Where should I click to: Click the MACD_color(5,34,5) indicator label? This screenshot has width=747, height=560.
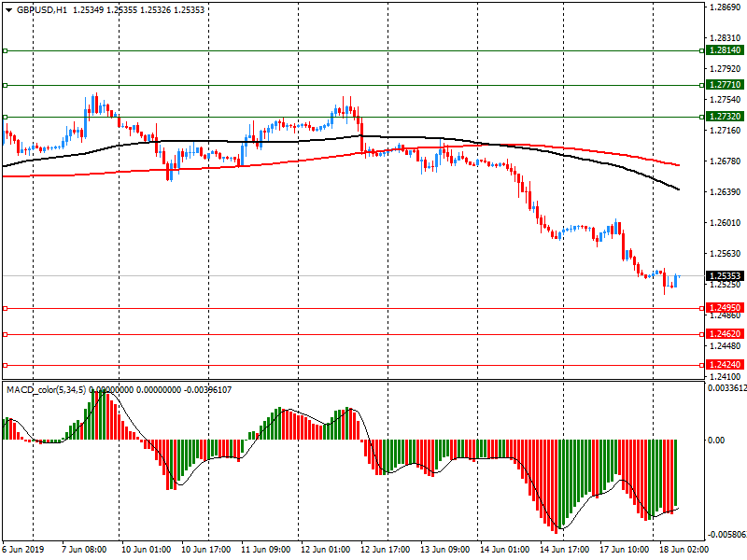(46, 390)
